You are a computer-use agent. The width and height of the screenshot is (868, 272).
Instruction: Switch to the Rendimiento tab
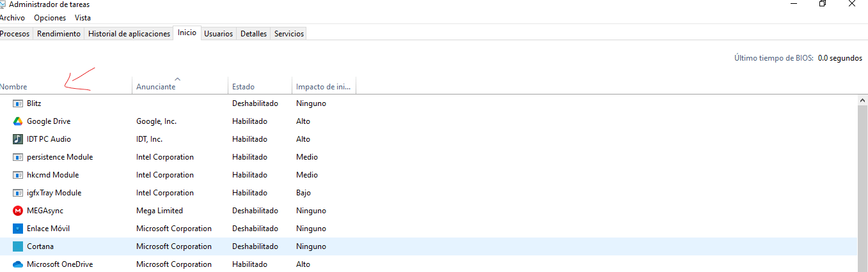pyautogui.click(x=59, y=34)
